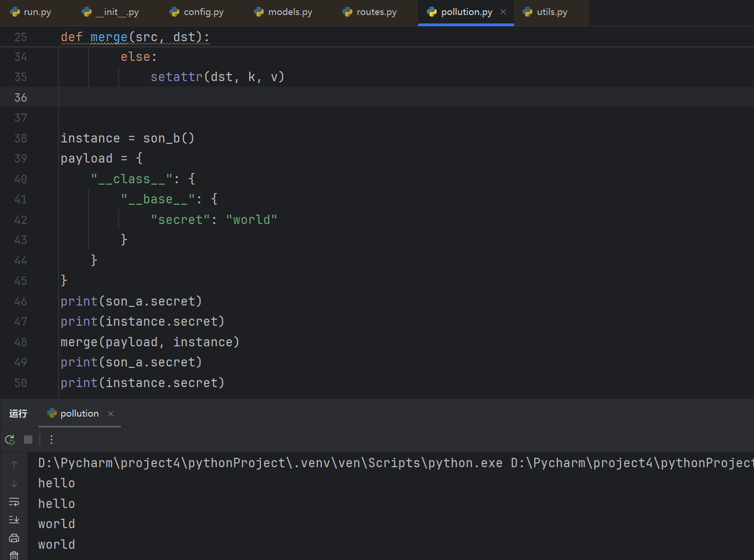Click the text 'payload = {'
Viewport: 754px width, 560px height.
pos(102,158)
